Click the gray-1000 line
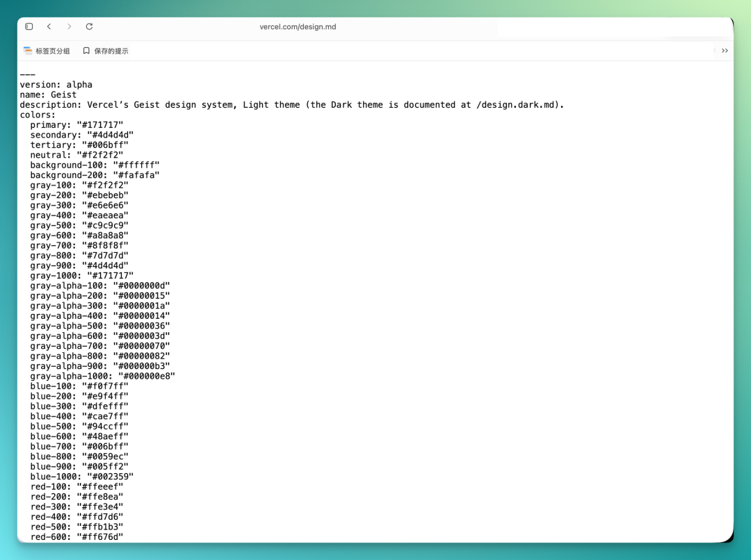This screenshot has width=751, height=560. (82, 276)
